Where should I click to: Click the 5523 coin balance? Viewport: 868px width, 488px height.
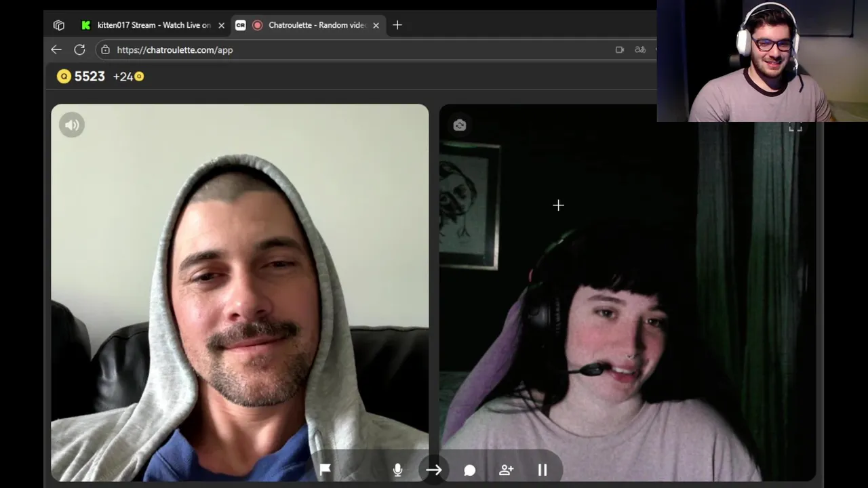[81, 77]
